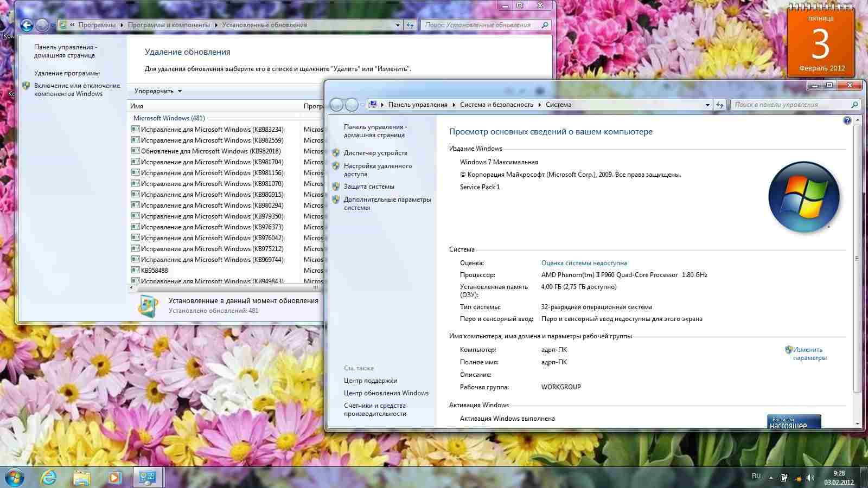
Task: Click search box Поиск в панели управления
Action: pyautogui.click(x=796, y=105)
